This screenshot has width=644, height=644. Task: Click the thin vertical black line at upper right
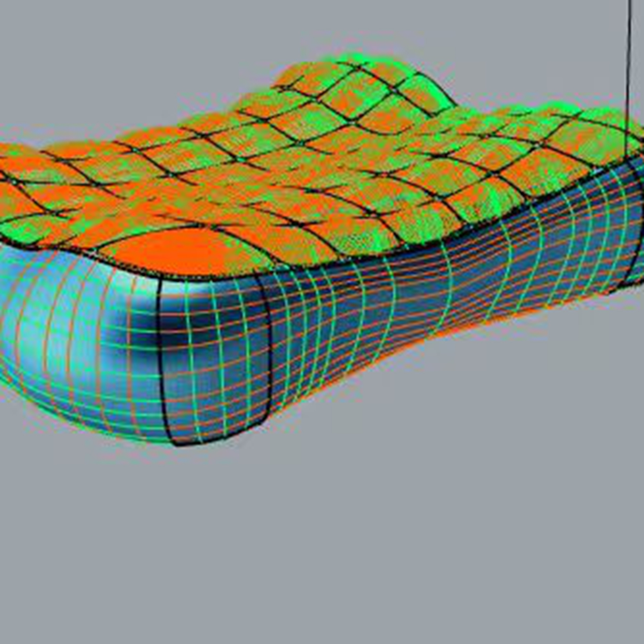coord(629,67)
